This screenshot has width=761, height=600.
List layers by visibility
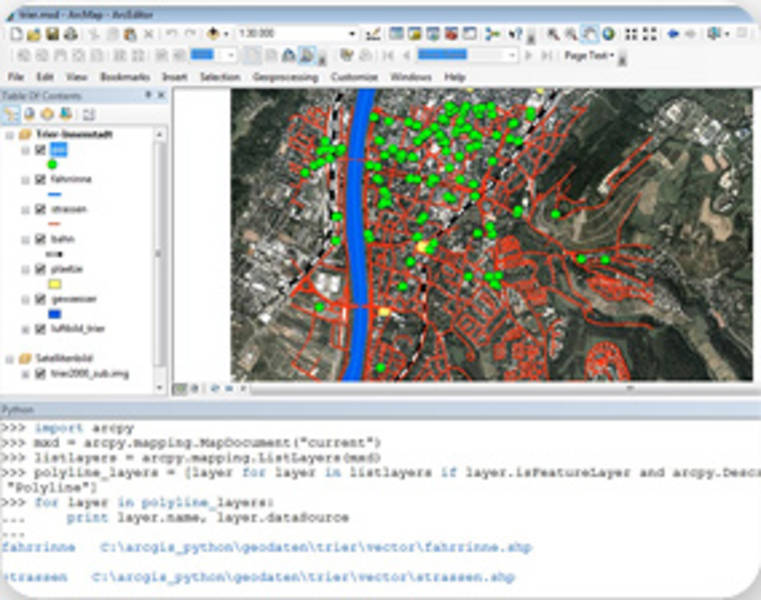47,114
